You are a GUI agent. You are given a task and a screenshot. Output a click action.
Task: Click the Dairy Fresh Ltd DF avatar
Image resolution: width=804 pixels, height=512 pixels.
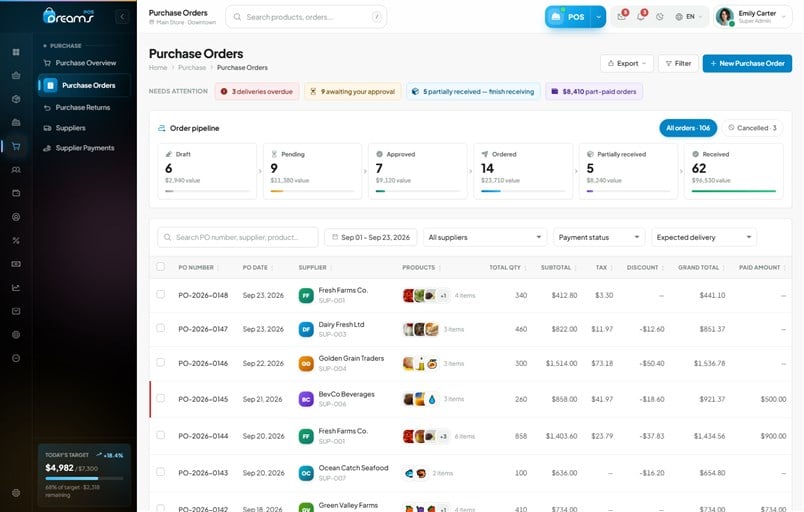point(306,329)
